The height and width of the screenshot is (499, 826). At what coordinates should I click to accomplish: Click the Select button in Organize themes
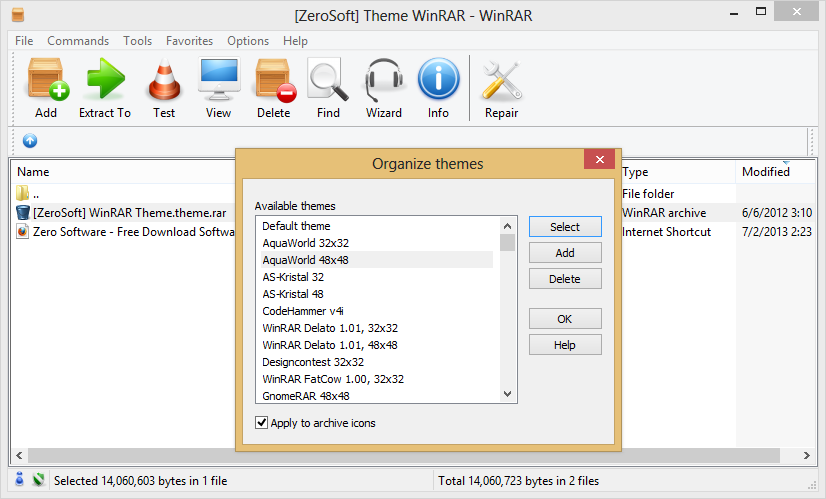point(565,227)
